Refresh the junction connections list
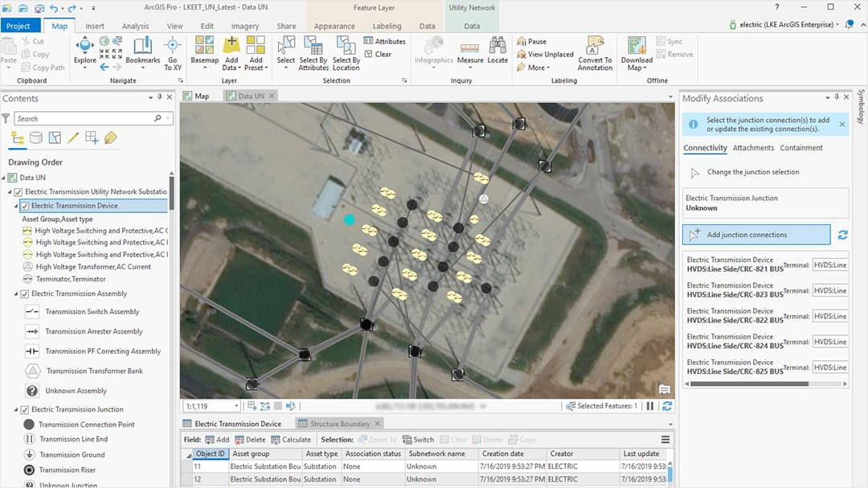The width and height of the screenshot is (868, 488). [842, 234]
